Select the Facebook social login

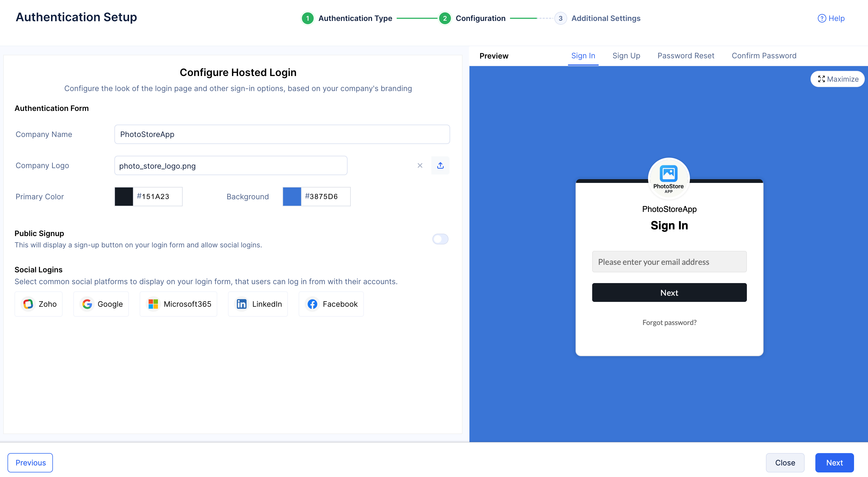[331, 304]
